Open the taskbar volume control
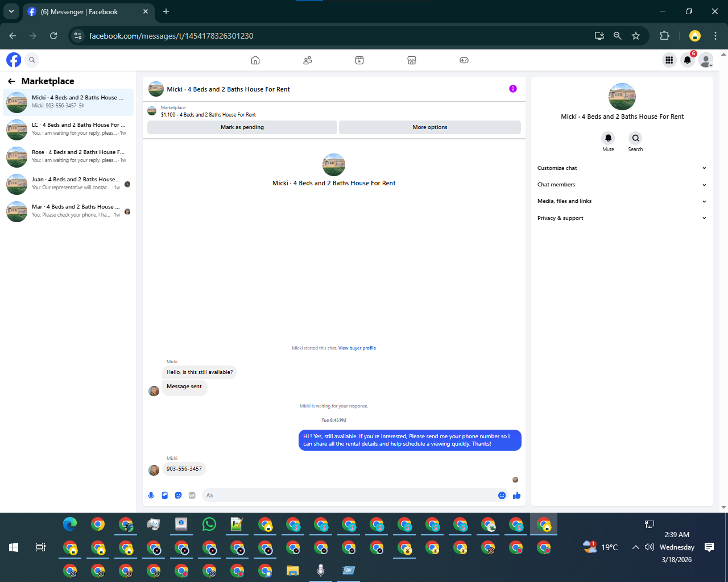This screenshot has width=728, height=582. [649, 547]
